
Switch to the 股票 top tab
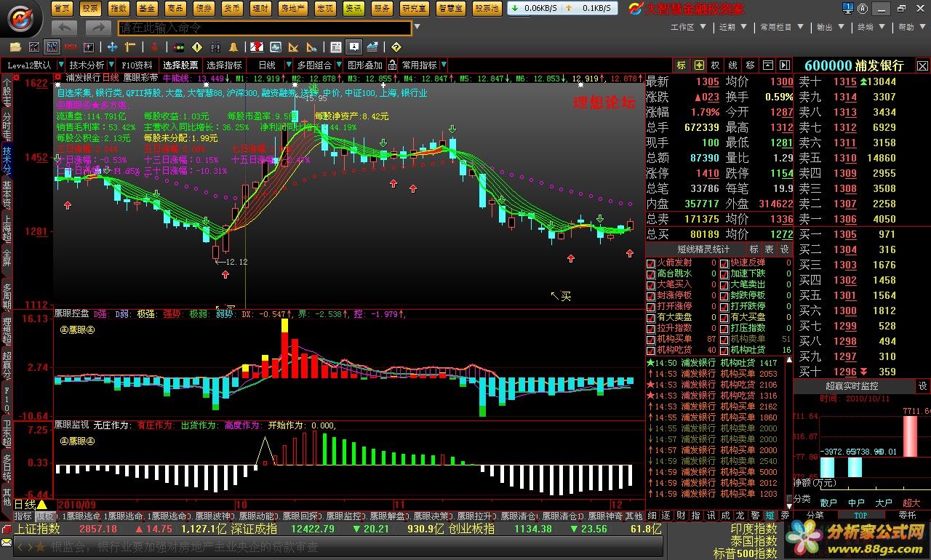(90, 8)
